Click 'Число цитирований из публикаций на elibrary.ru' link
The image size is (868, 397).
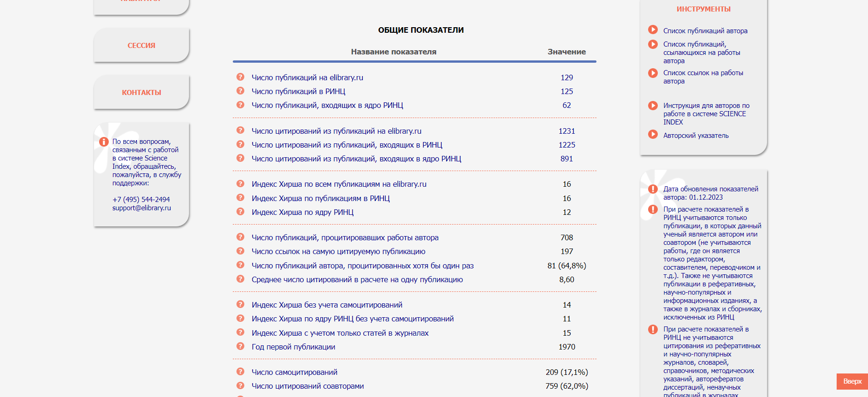click(x=337, y=131)
